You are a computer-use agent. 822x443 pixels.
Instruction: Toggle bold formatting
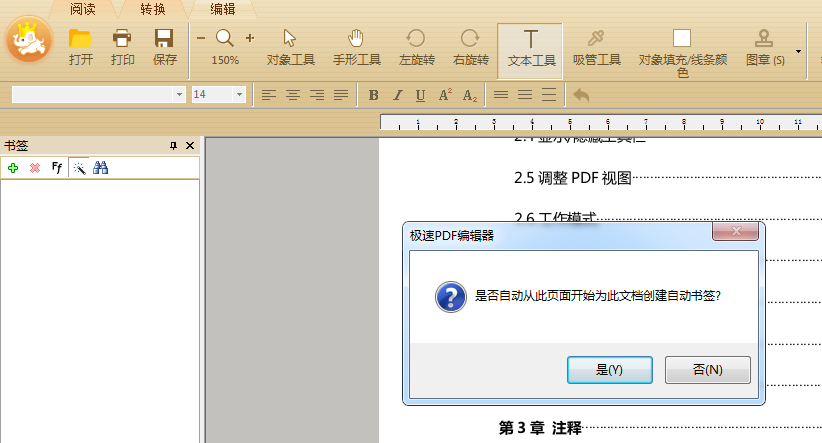[x=373, y=95]
